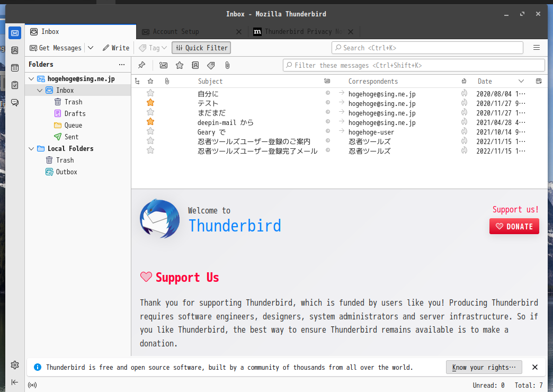Mark the Geary で message as junk
Viewport: 553px width, 392px height.
[464, 131]
